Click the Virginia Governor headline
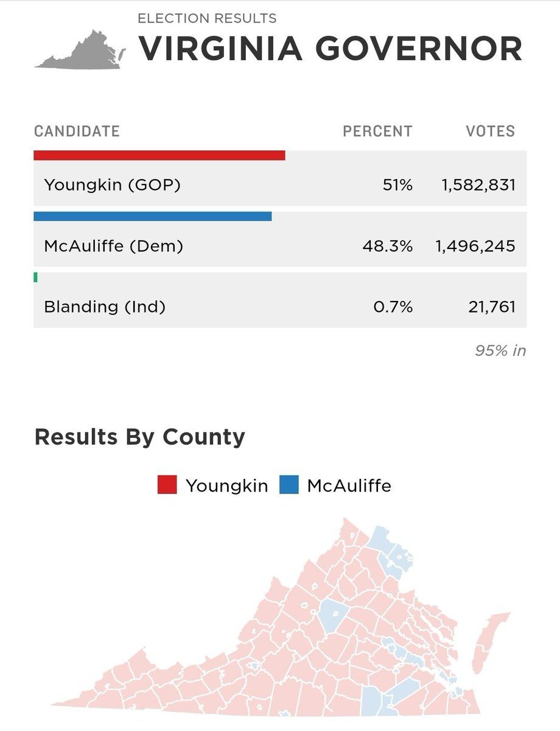The width and height of the screenshot is (560, 731). pos(331,49)
